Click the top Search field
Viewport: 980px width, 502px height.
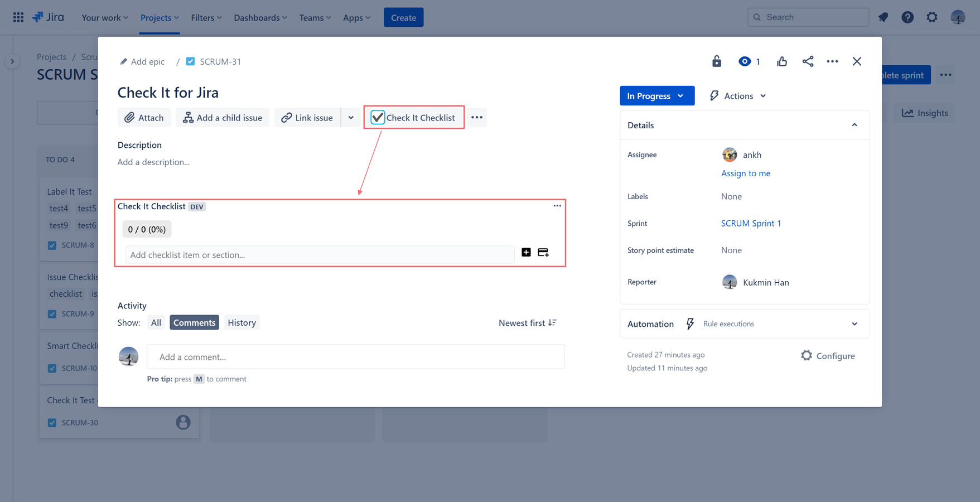click(x=808, y=17)
